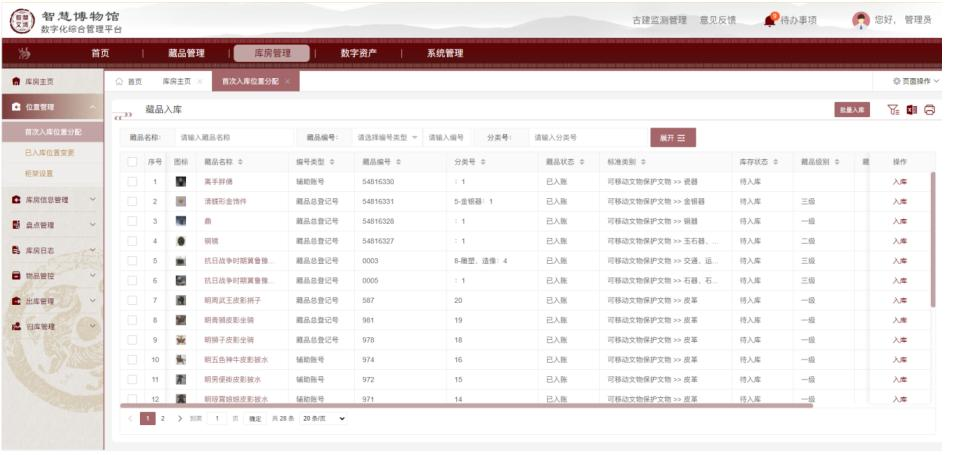Screen dimensions: 962x455
Task: Open the 请选择编号类型 dropdown
Action: 387,137
